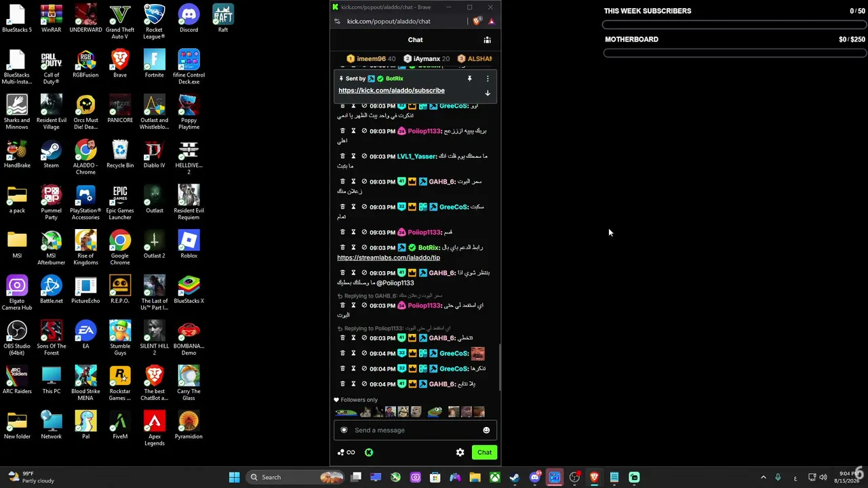Screen dimensions: 868x488
Task: Select the OBS Studio (64bit) desktop icon
Action: (17, 338)
